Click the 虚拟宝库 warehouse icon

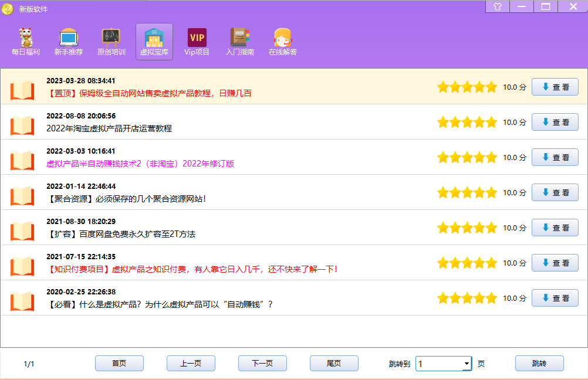tap(154, 38)
